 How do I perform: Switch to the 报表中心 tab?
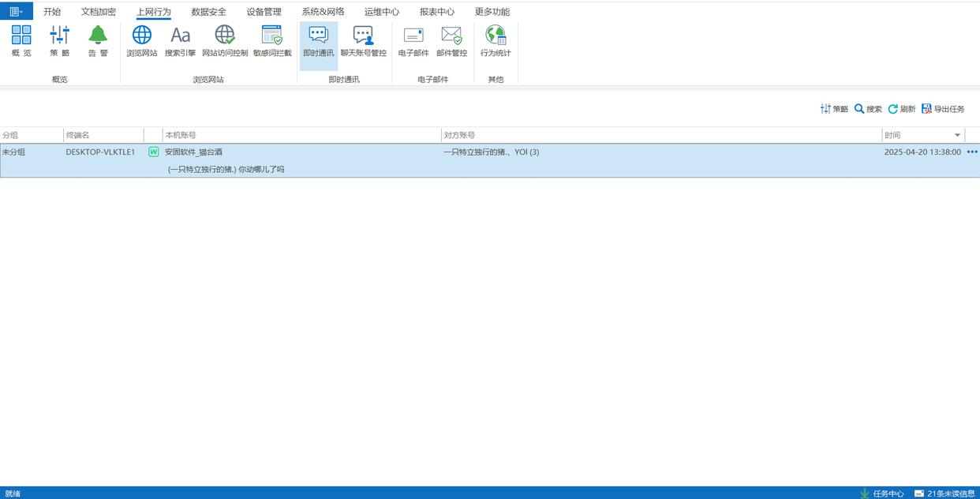tap(436, 12)
